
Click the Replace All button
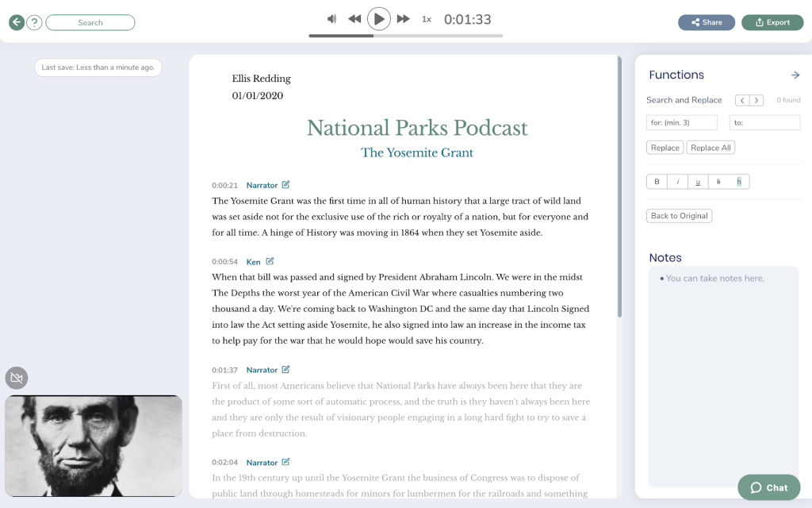tap(710, 148)
